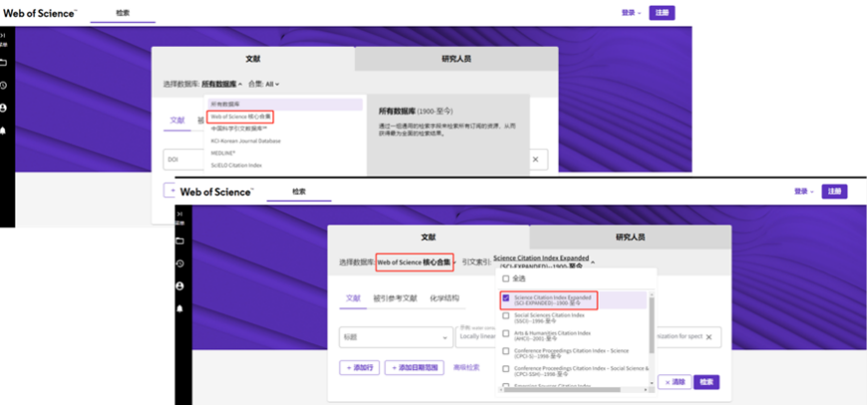Select 检索 tab in upper screenshot header
The height and width of the screenshot is (406, 868).
coord(123,13)
